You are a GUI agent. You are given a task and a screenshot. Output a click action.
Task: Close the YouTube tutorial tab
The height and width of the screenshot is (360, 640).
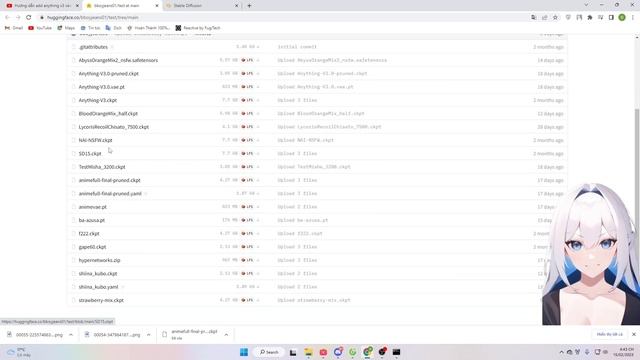click(x=77, y=6)
